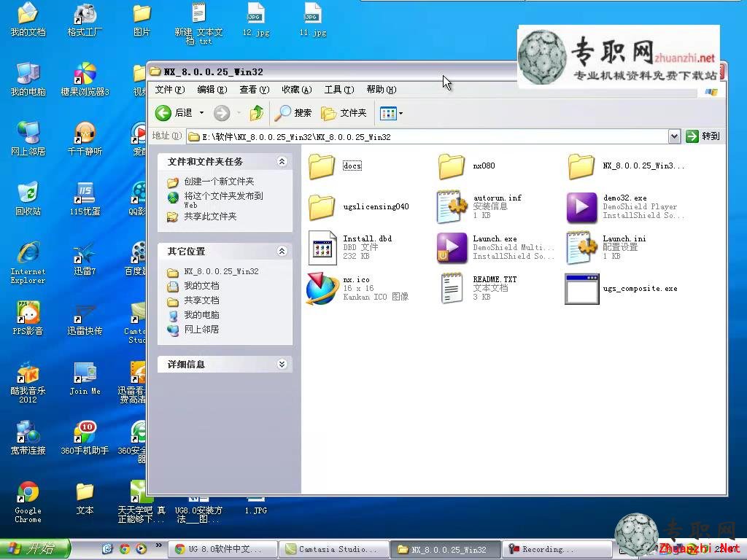Select the Install.dbd file

tap(350, 247)
